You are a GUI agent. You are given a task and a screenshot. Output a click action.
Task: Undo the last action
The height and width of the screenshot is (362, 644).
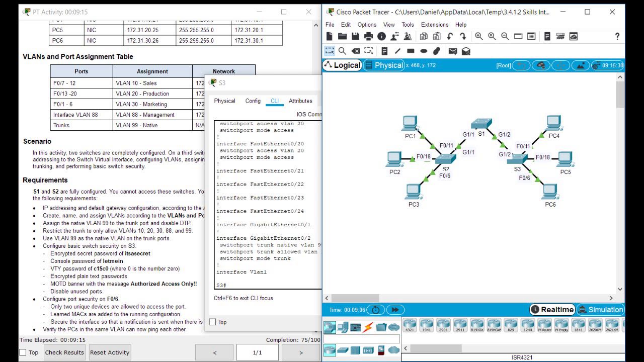click(x=450, y=36)
